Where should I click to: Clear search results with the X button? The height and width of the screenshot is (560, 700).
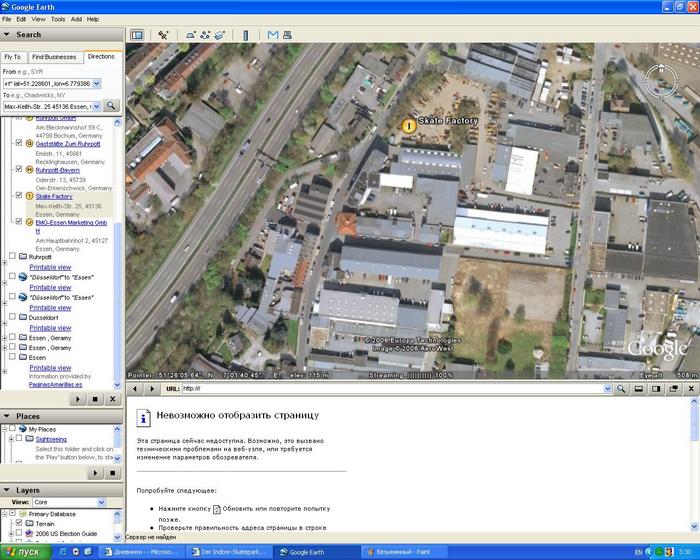tap(112, 399)
